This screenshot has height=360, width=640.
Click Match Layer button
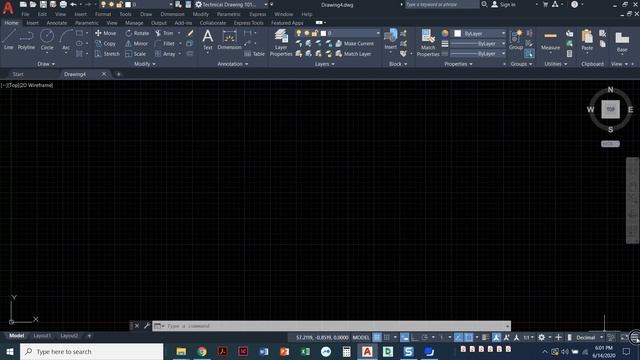353,54
